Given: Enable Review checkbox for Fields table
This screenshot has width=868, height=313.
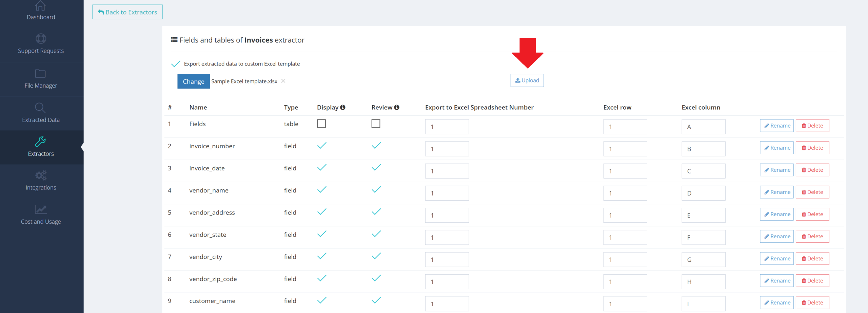Looking at the screenshot, I should pos(376,124).
